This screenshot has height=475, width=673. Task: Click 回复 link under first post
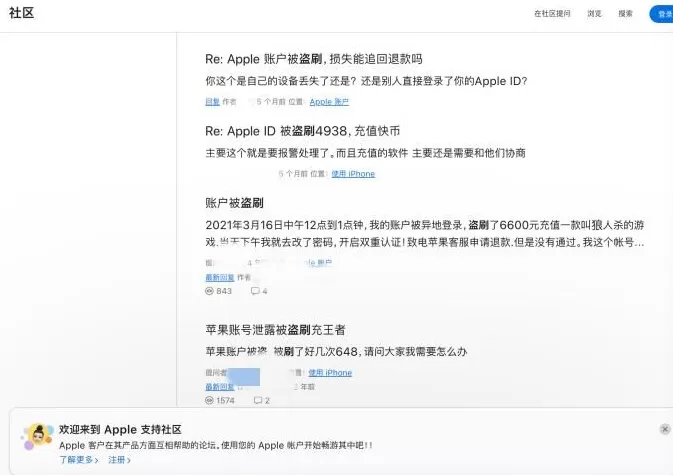212,102
